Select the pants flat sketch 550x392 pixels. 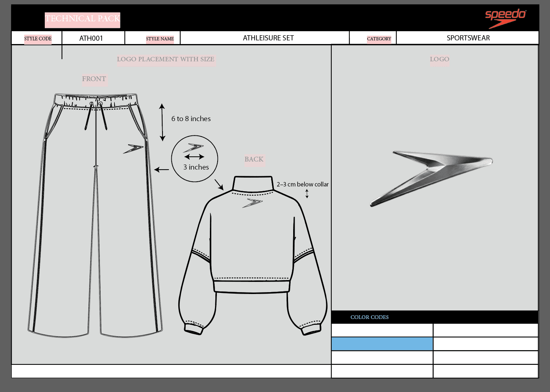(x=96, y=215)
